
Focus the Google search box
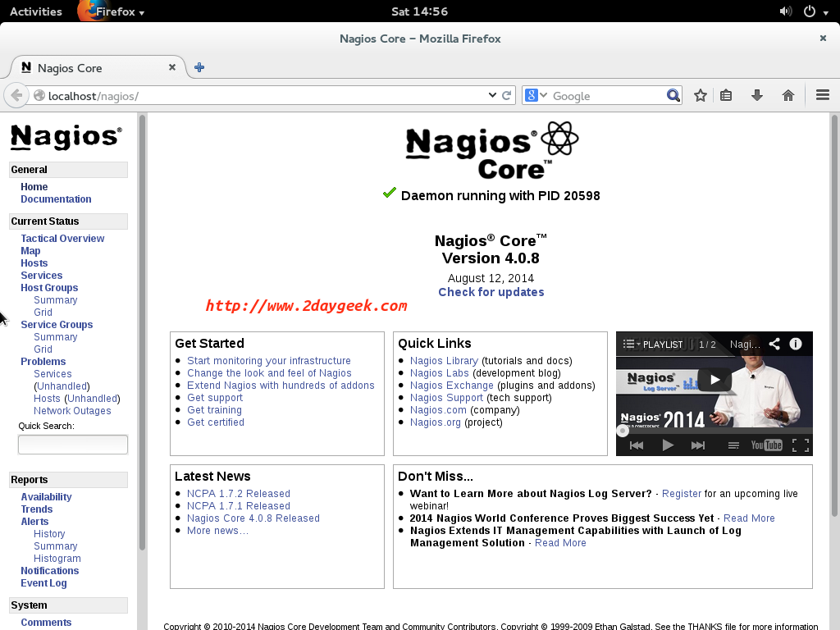pos(608,96)
